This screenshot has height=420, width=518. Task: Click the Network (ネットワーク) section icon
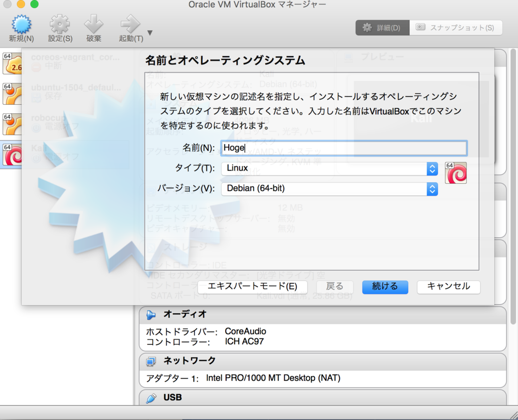(151, 361)
